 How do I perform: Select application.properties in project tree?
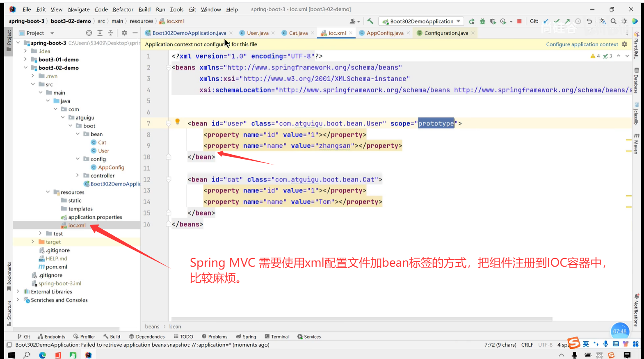pos(95,217)
